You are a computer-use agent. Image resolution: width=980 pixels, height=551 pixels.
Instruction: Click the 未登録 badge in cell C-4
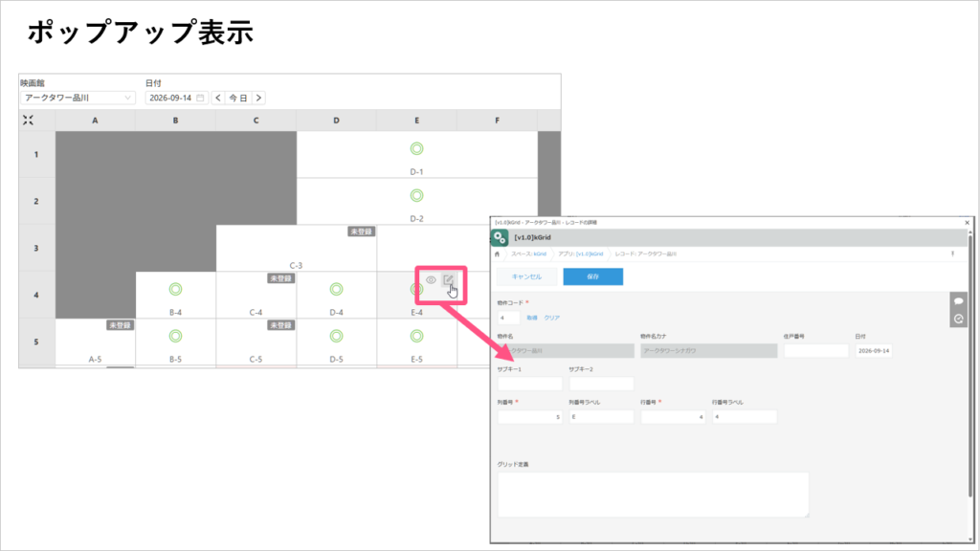(280, 278)
